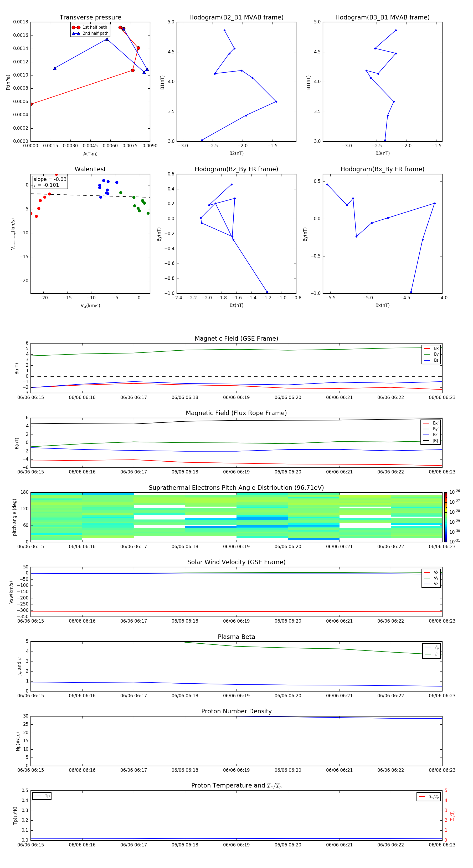Click the 'B3(nT)' x-axis label

(x=382, y=153)
